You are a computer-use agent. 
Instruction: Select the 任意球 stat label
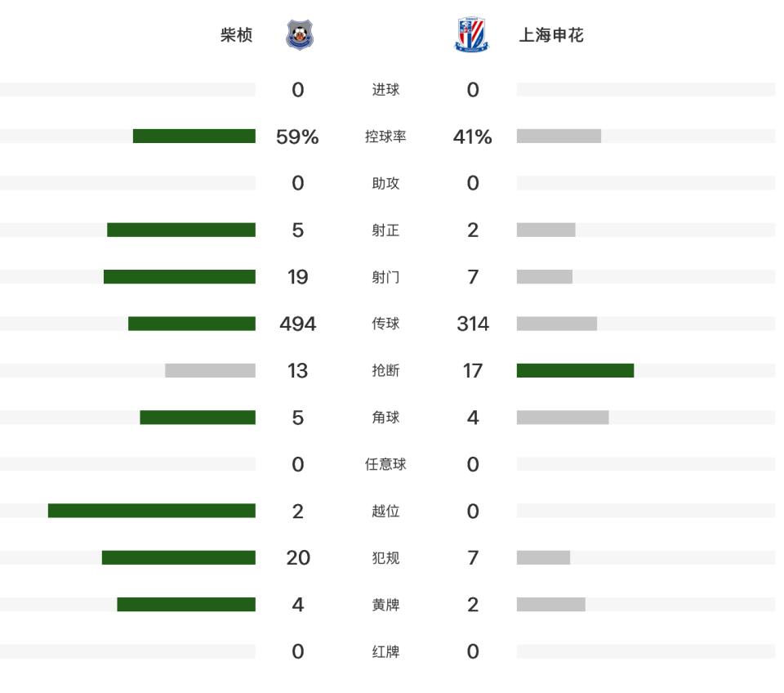pyautogui.click(x=385, y=464)
